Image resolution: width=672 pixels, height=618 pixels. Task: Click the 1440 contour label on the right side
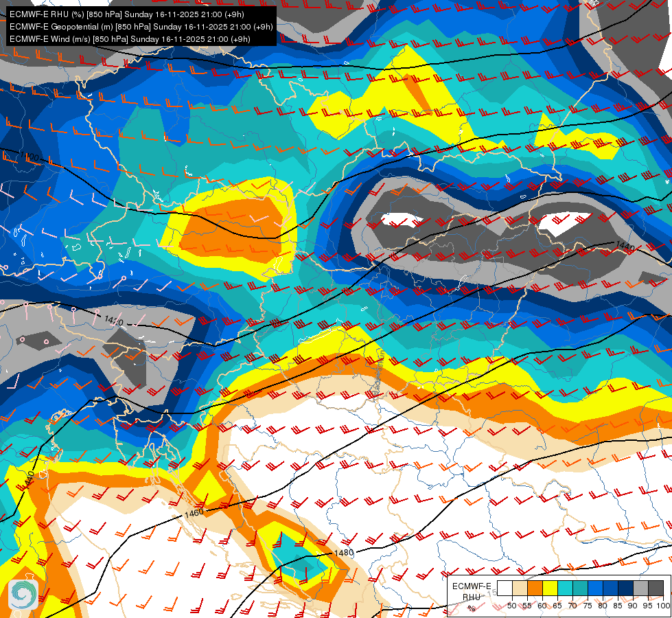click(625, 247)
